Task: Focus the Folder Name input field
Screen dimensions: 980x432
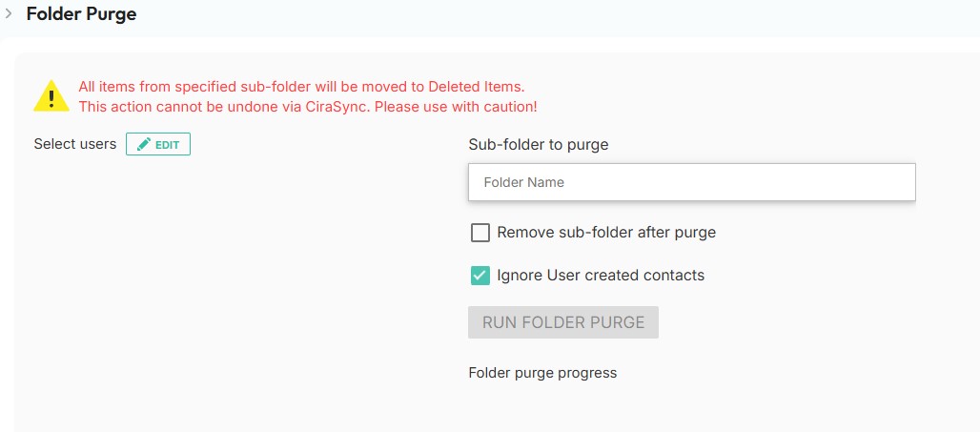Action: [x=692, y=182]
